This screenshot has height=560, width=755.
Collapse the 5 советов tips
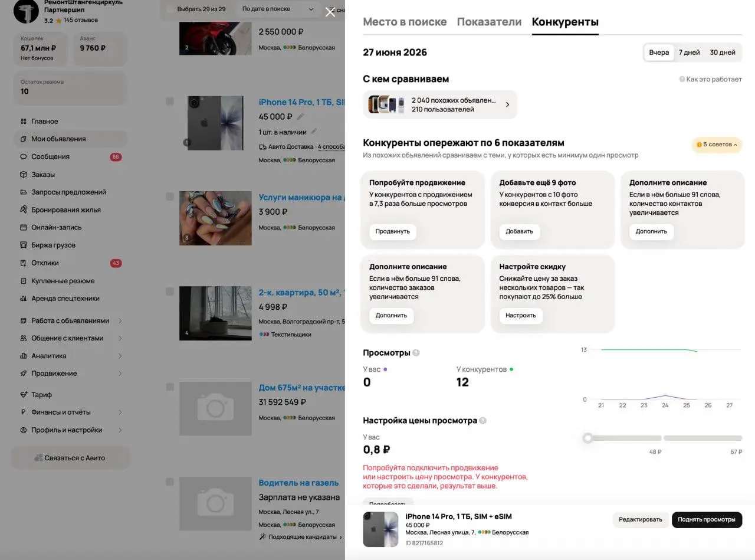click(x=717, y=145)
